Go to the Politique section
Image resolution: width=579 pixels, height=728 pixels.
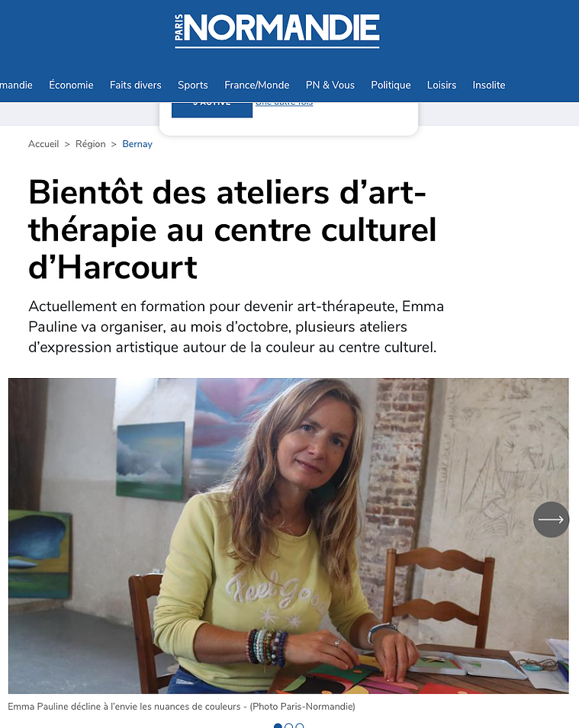391,85
